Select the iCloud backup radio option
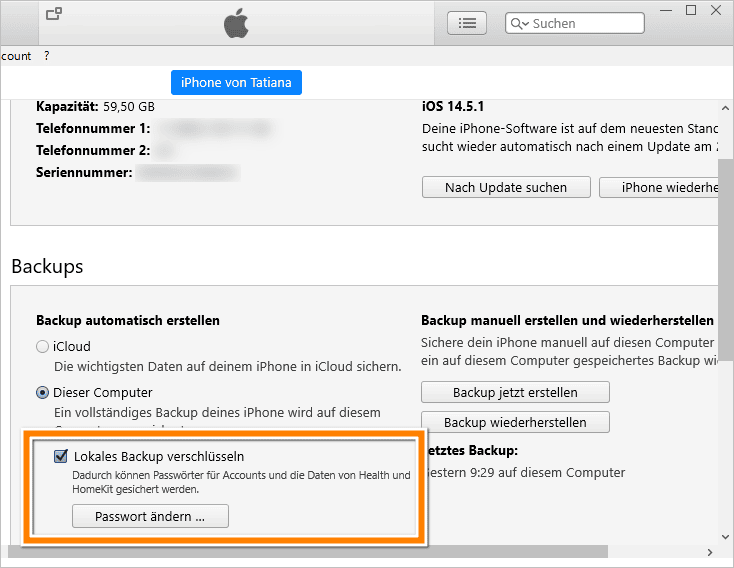 pyautogui.click(x=43, y=347)
